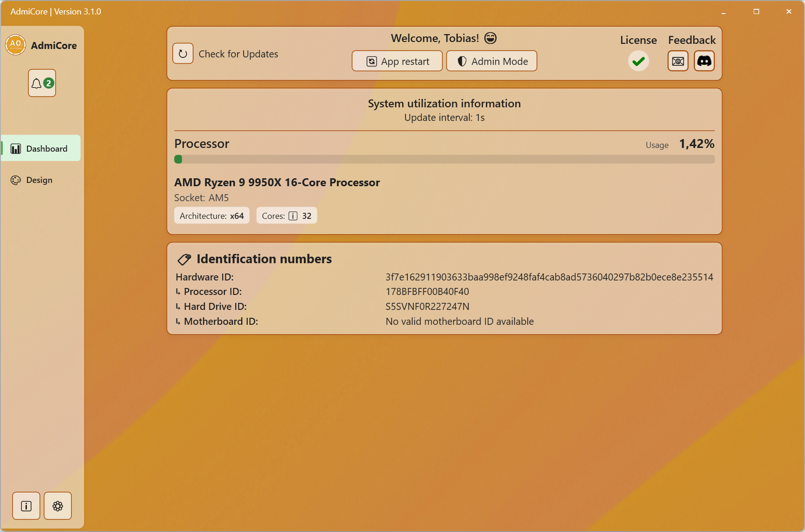Restart the app with App restart
Viewport: 805px width, 532px height.
[x=397, y=61]
